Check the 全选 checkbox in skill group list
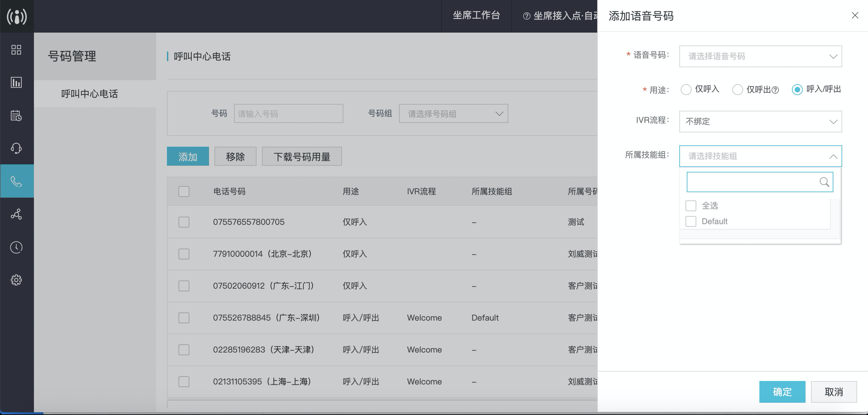 click(691, 206)
